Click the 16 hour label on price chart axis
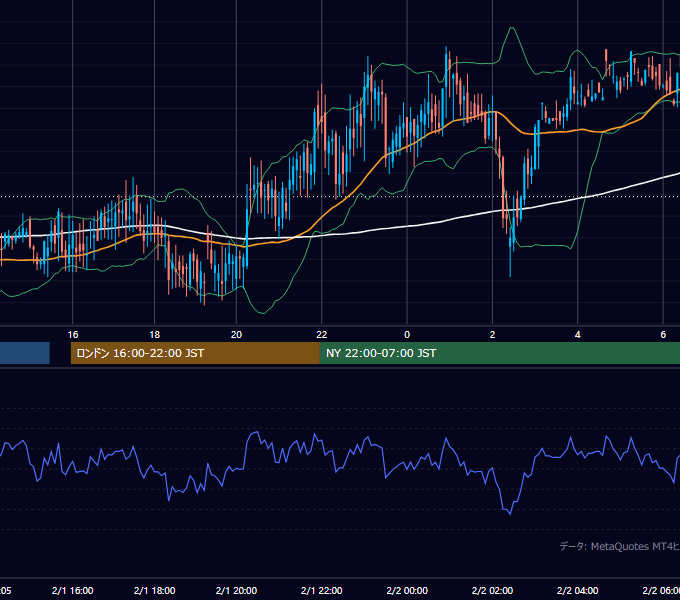 (73, 335)
